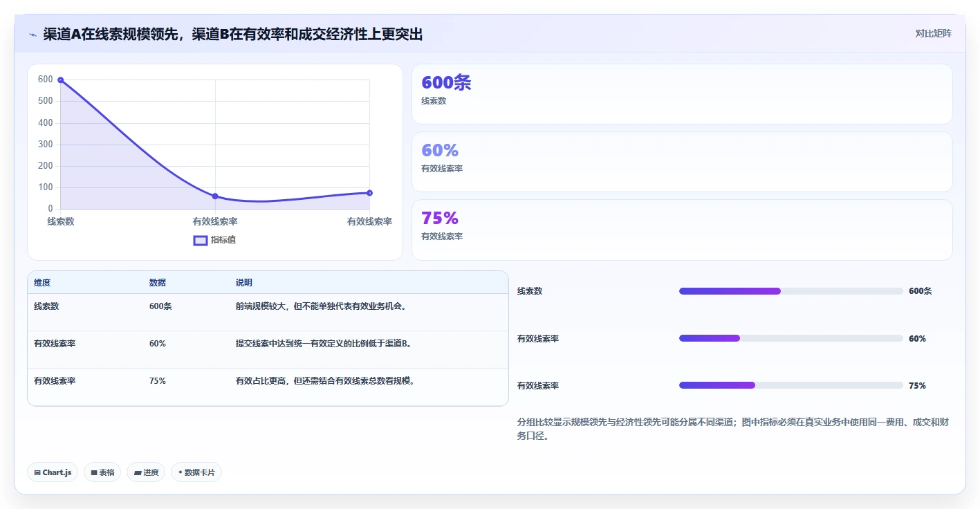Click the 说明 table column header
The width and height of the screenshot is (980, 509).
pos(244,283)
